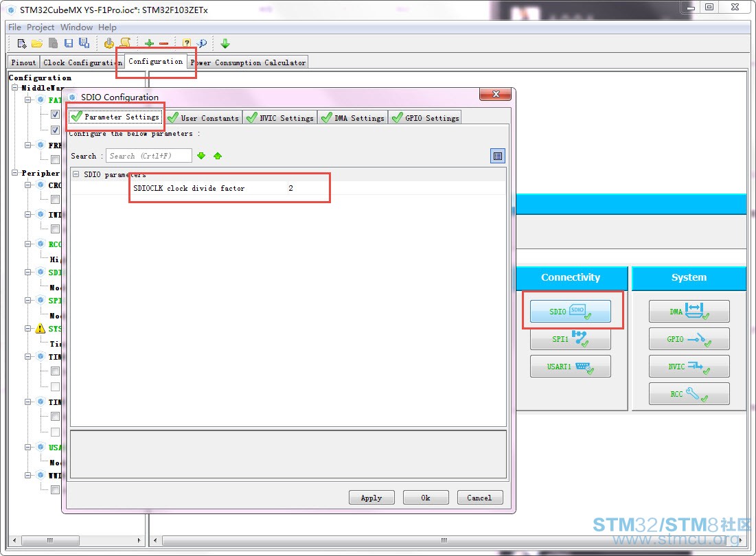The width and height of the screenshot is (756, 556).
Task: Switch to the DMA Settings tab
Action: (353, 118)
